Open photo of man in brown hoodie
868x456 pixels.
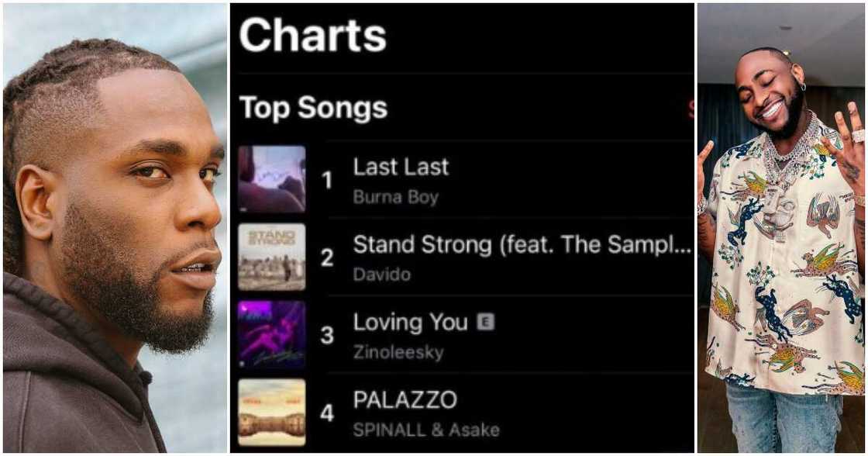coord(114,228)
